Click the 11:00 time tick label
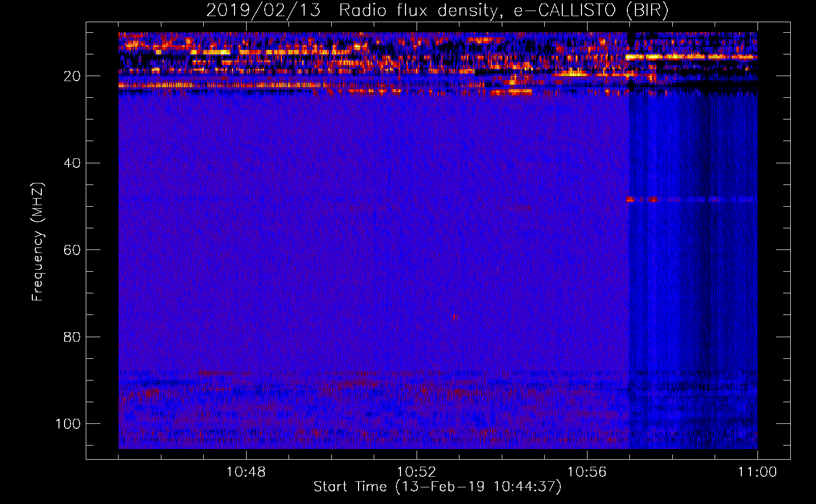The image size is (816, 504). [757, 472]
